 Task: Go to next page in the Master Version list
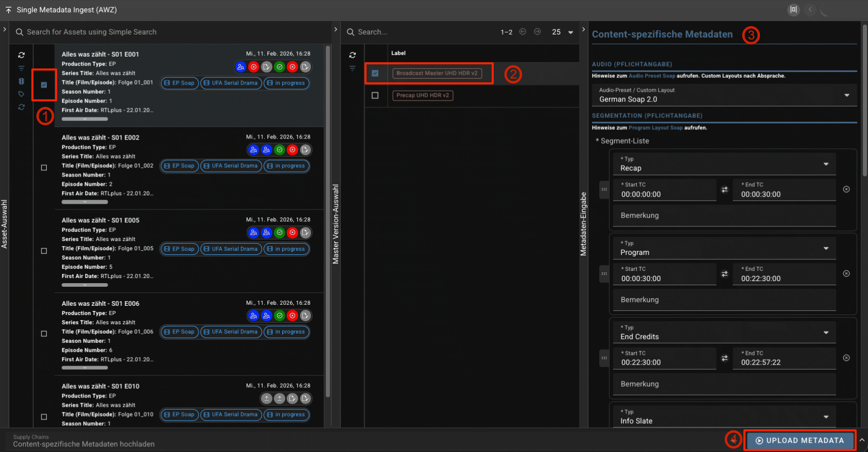click(x=537, y=32)
